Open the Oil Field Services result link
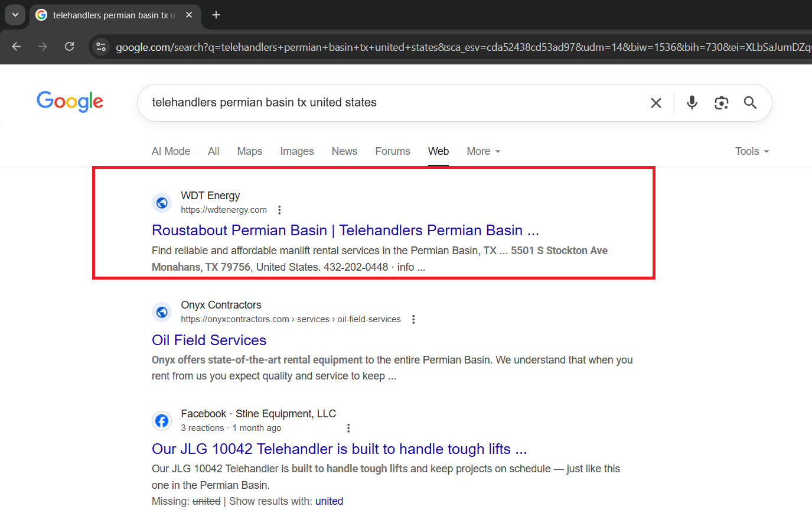This screenshot has width=812, height=516. 209,340
